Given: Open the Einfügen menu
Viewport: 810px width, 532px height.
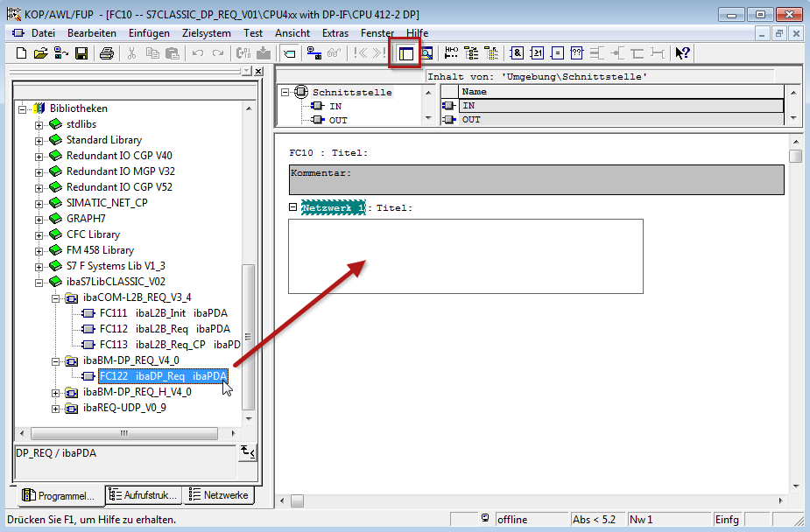Looking at the screenshot, I should click(149, 32).
